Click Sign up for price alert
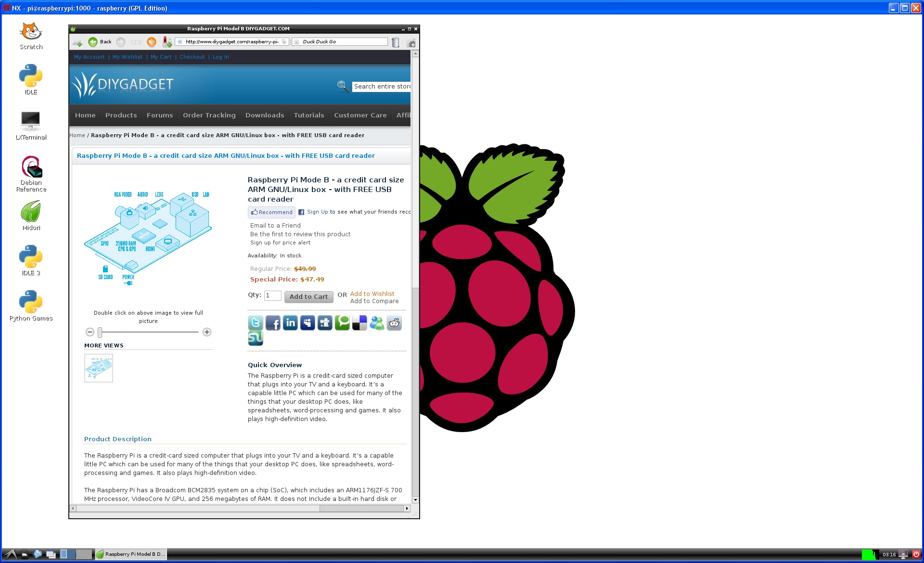This screenshot has height=563, width=924. pyautogui.click(x=280, y=243)
